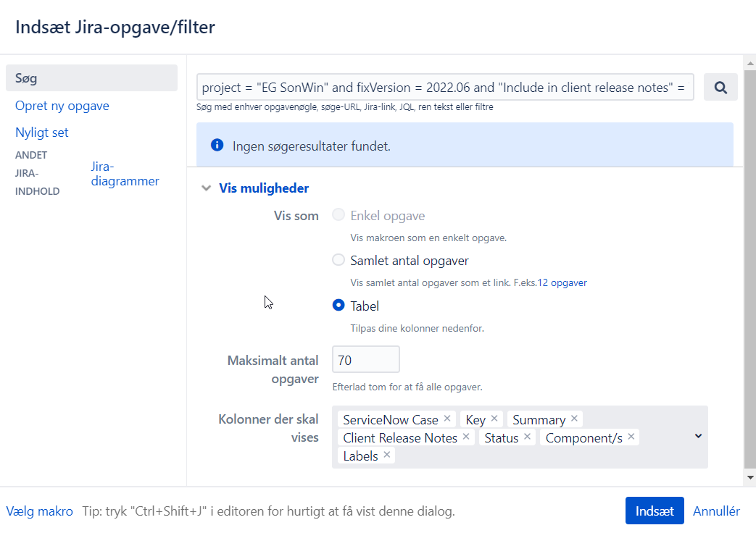The width and height of the screenshot is (756, 533).
Task: Click the Annullér link
Action: coord(716,511)
